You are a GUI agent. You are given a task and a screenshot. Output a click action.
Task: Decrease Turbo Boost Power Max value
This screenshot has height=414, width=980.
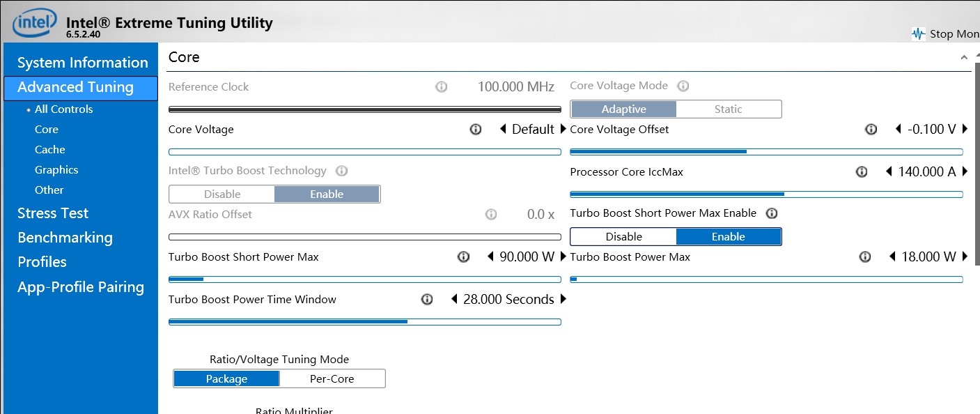(892, 257)
